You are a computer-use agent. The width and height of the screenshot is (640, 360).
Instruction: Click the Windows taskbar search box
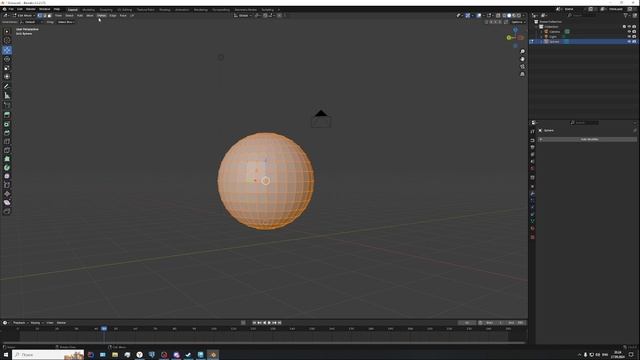pyautogui.click(x=48, y=355)
